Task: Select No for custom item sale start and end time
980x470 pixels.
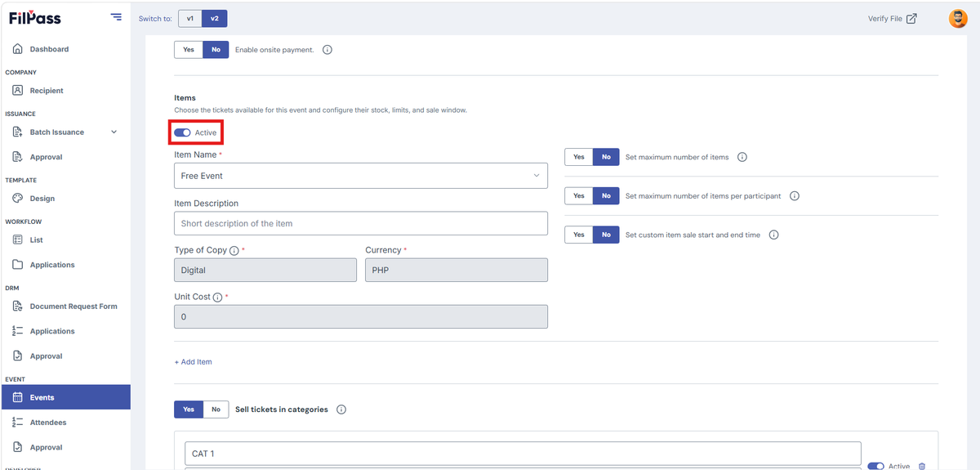Action: tap(606, 235)
